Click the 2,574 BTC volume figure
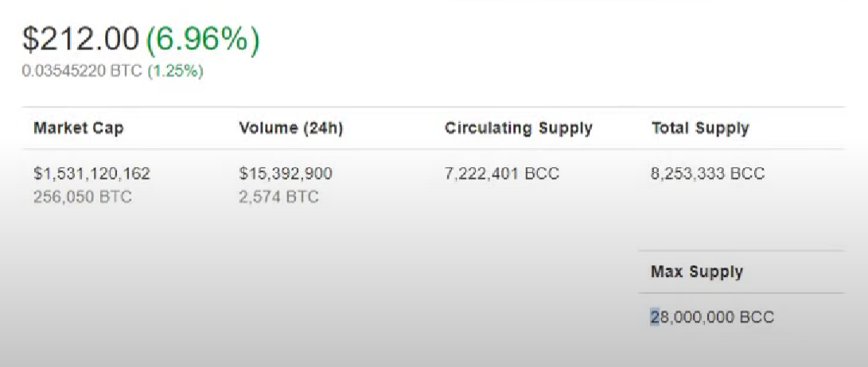This screenshot has width=868, height=367. click(279, 197)
